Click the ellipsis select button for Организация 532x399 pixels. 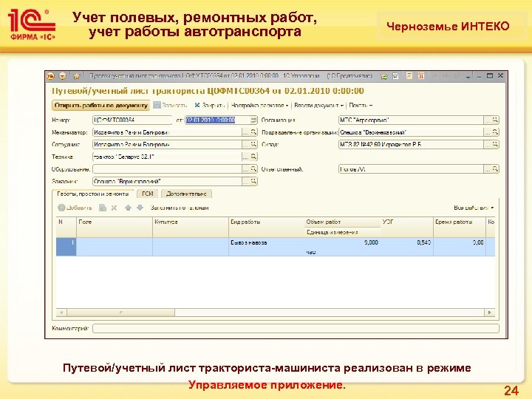488,120
